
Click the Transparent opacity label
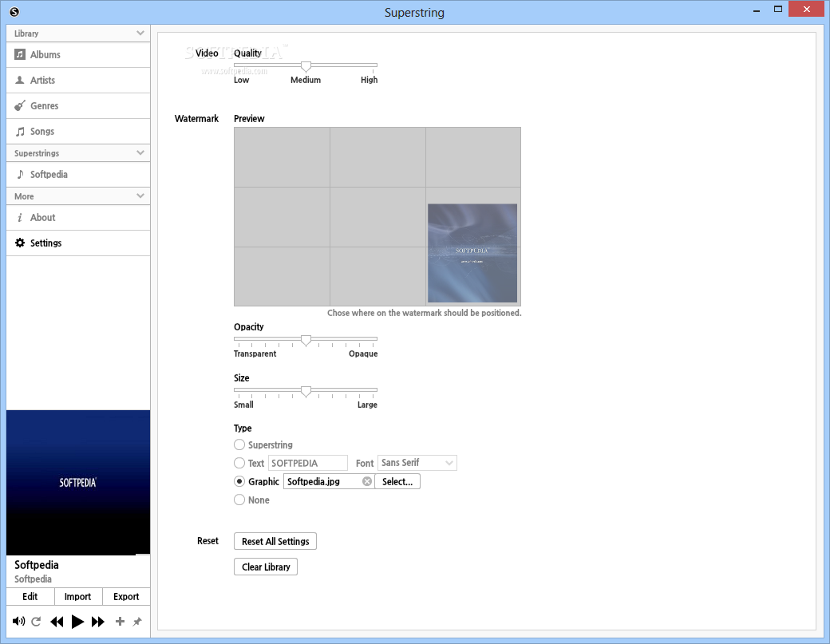(255, 354)
